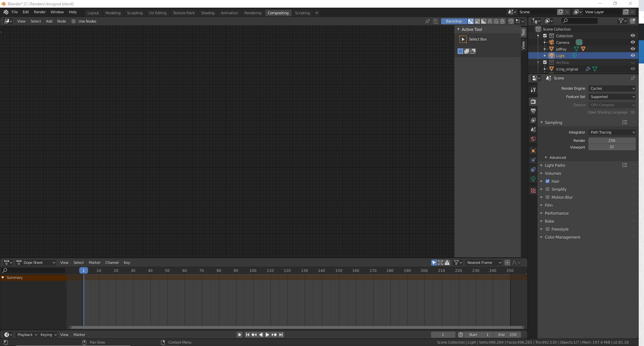Switch to the Shading workspace tab

(208, 13)
